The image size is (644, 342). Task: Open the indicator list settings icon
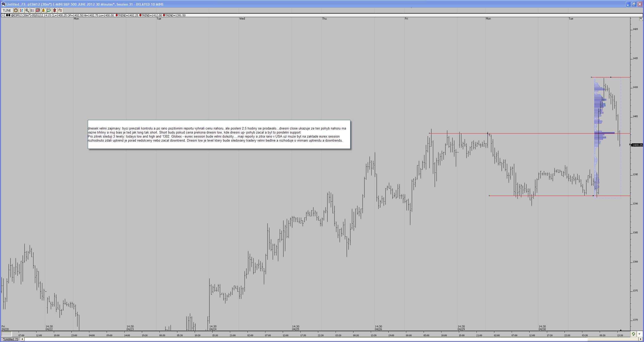point(32,10)
